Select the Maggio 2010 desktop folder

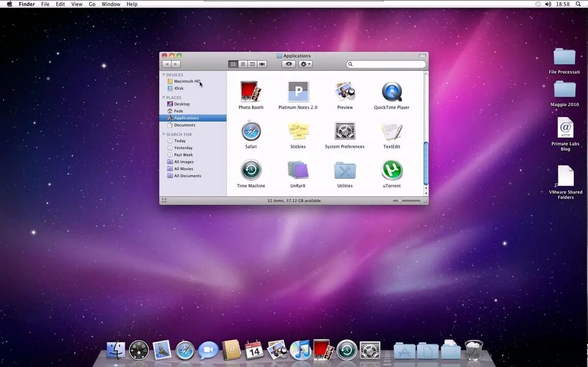(x=565, y=89)
